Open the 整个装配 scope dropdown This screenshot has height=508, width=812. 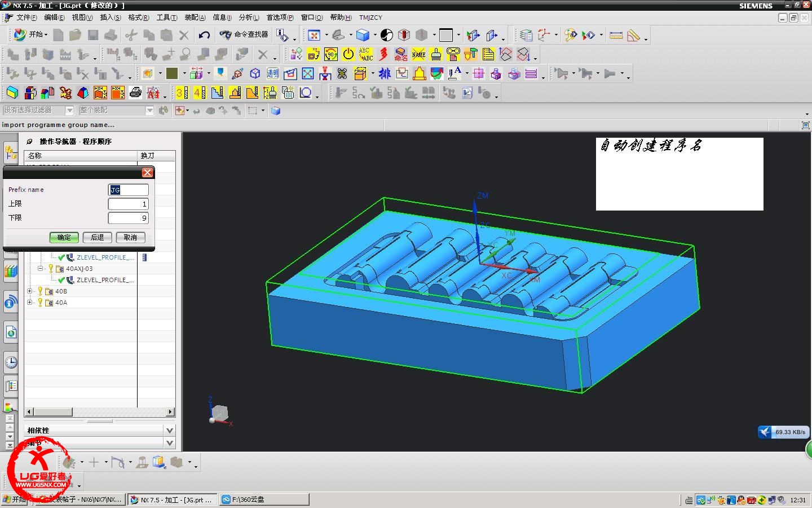pyautogui.click(x=149, y=111)
